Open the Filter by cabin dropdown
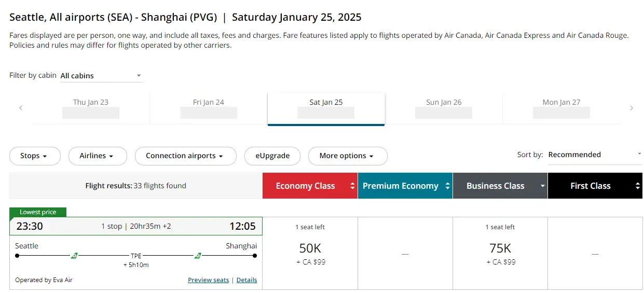Image resolution: width=644 pixels, height=293 pixels. tap(101, 76)
